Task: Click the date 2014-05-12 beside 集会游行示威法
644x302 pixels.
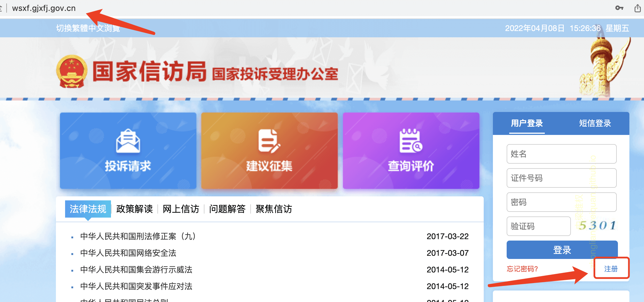Action: click(x=448, y=270)
